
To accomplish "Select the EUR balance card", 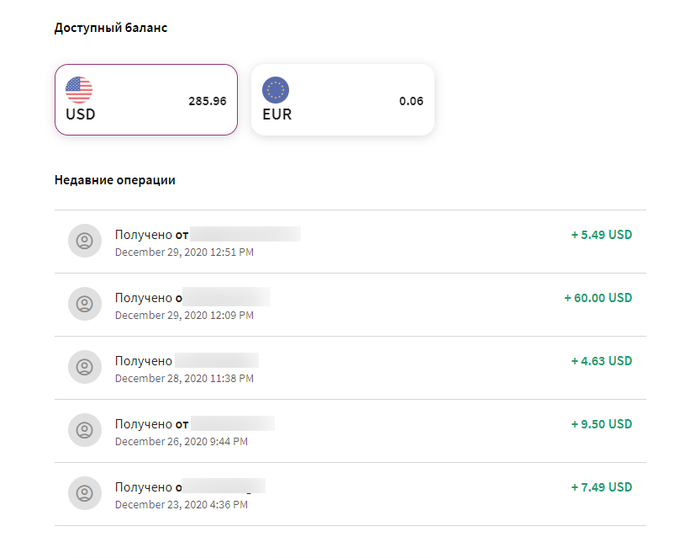I will pyautogui.click(x=342, y=100).
